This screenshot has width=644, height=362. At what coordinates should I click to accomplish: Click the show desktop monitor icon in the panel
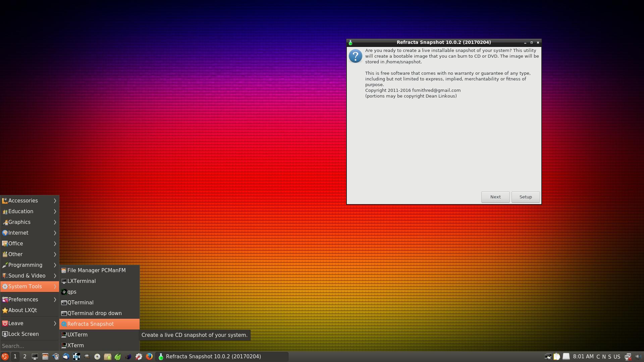(x=35, y=357)
